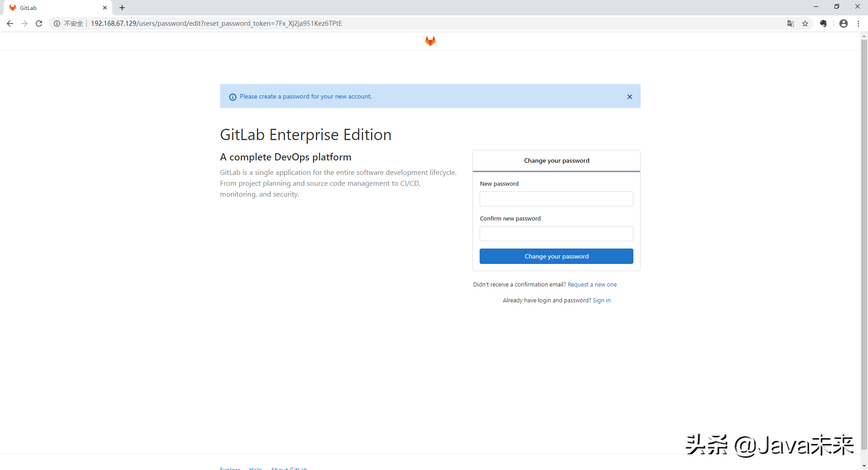Minimize the browser window

[x=816, y=7]
